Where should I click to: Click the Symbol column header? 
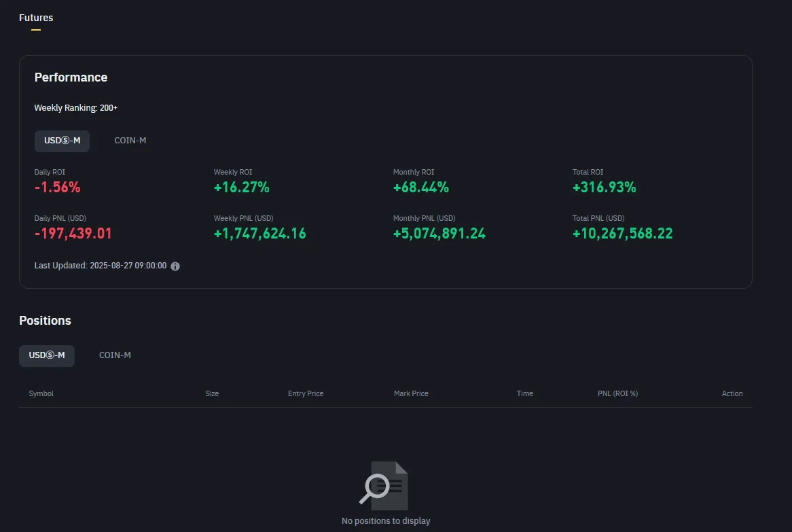coord(41,393)
